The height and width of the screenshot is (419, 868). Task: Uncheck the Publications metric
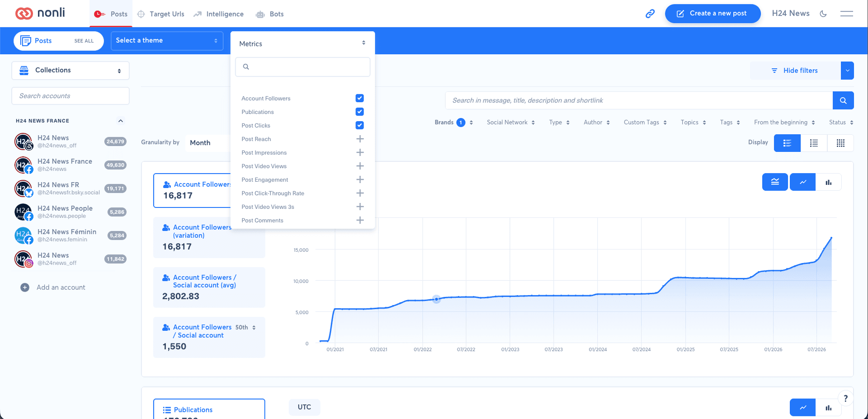(x=359, y=112)
